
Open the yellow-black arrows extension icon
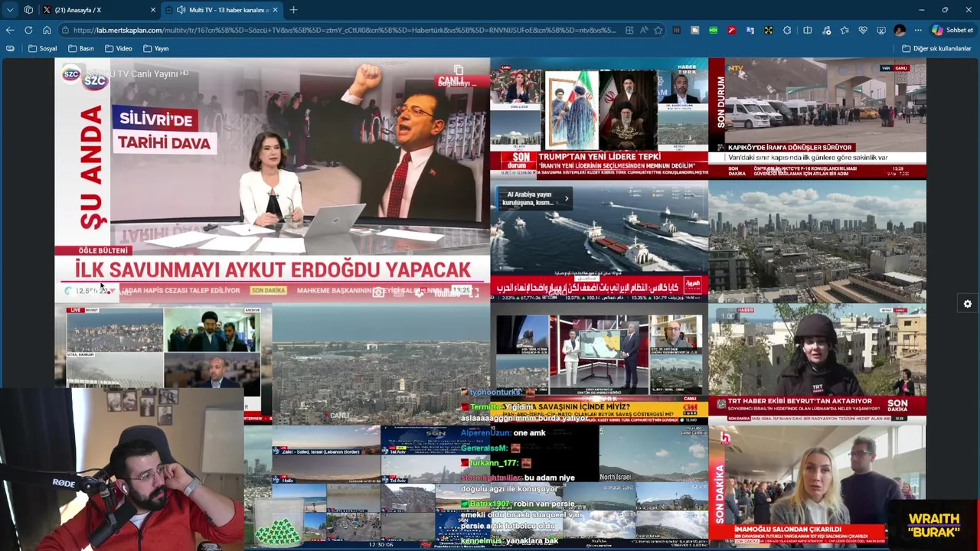coord(769,30)
